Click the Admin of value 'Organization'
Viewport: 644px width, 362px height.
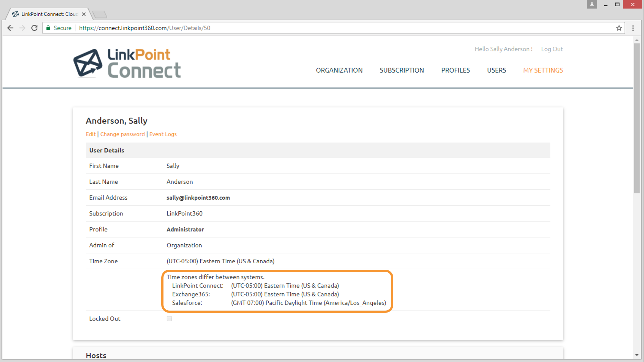[x=184, y=245]
